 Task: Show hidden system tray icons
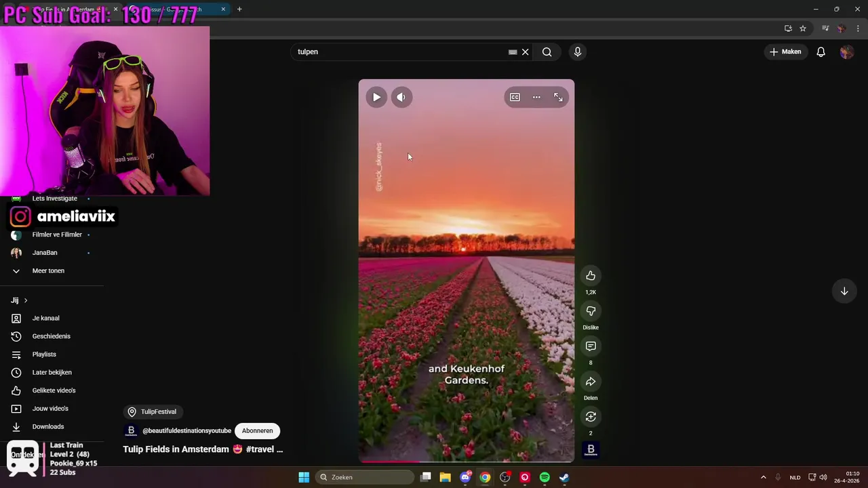(763, 477)
